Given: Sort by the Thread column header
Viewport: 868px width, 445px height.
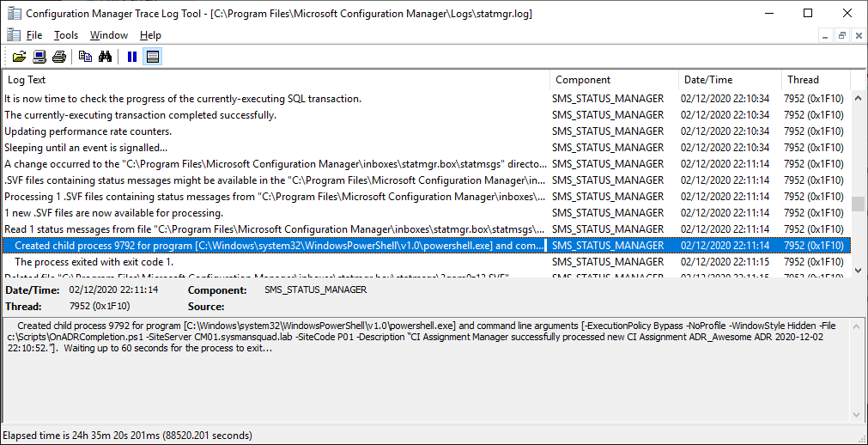Looking at the screenshot, I should 816,80.
